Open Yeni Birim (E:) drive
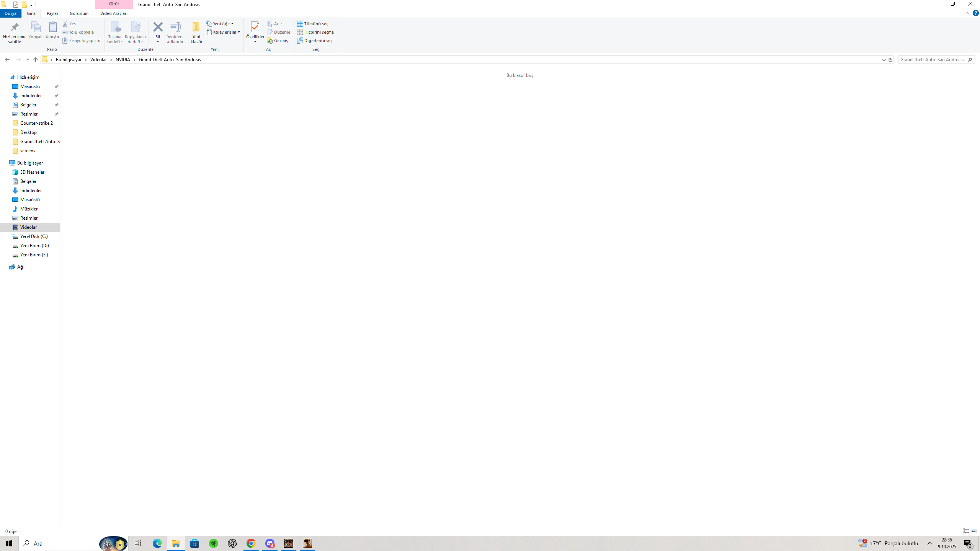This screenshot has height=551, width=980. pyautogui.click(x=34, y=255)
